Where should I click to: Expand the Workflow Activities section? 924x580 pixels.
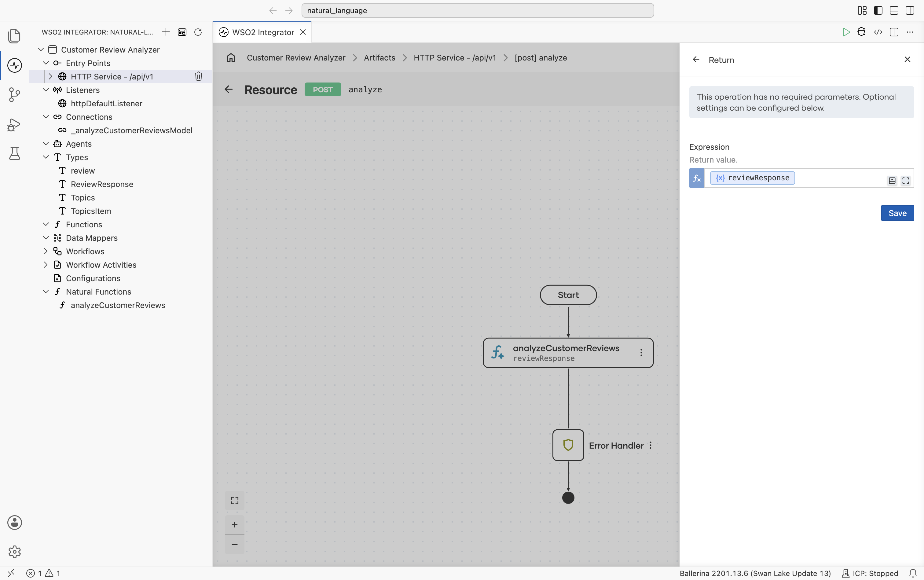(46, 265)
